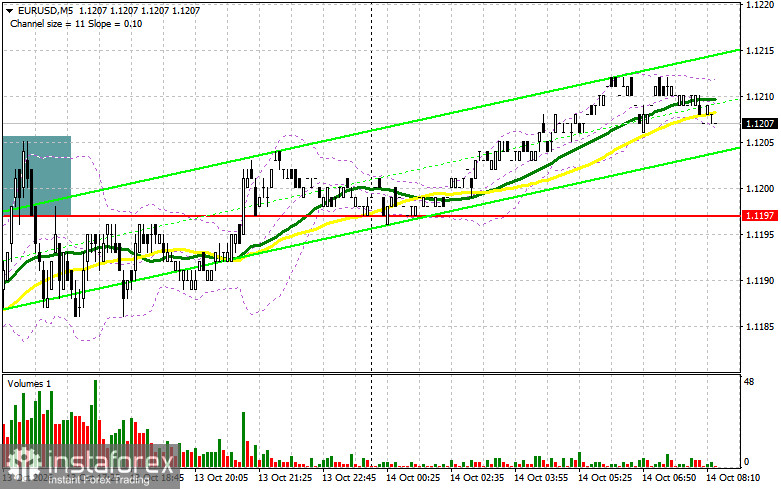
Task: Select the red horizontal line at 1.1197
Action: (x=371, y=216)
